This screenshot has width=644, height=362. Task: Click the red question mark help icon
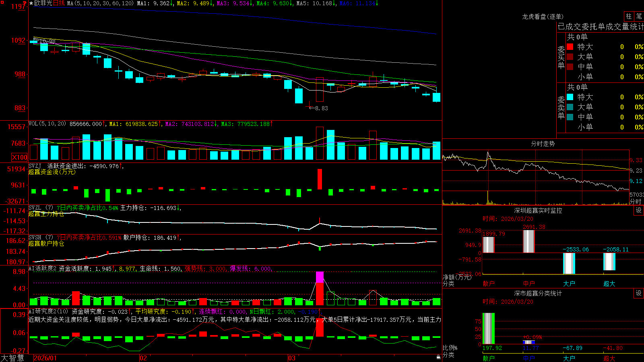coord(25,3)
